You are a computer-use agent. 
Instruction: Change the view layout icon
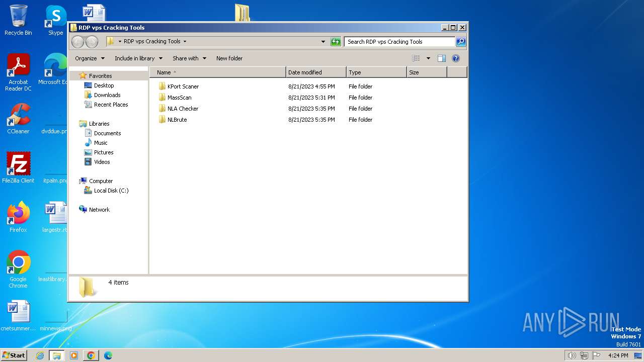click(416, 58)
